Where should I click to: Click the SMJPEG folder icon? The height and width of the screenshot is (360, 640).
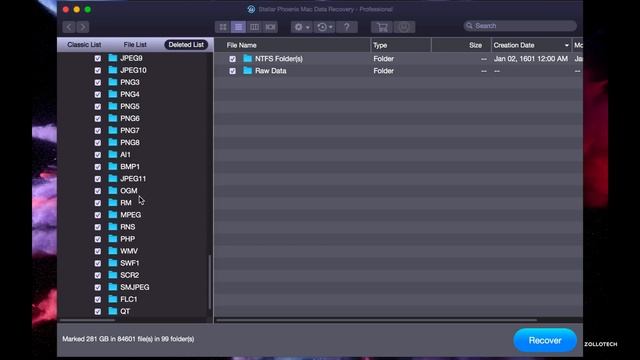coord(113,287)
